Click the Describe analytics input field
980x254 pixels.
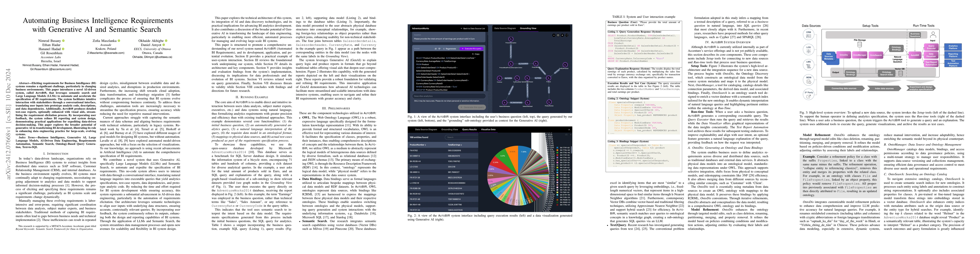click(449, 96)
